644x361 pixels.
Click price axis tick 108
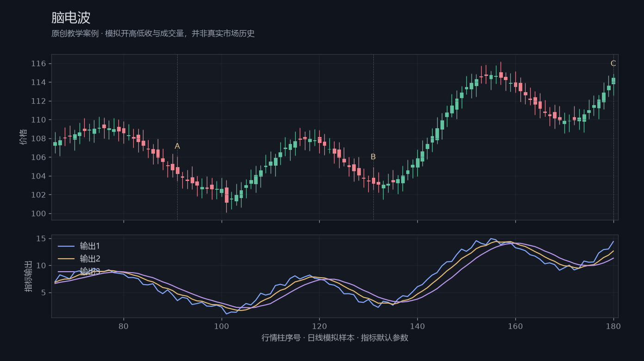tap(39, 138)
